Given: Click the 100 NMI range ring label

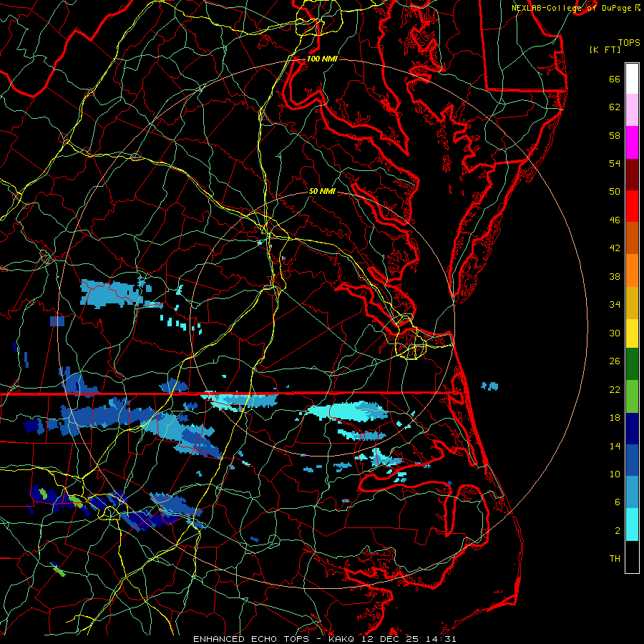Looking at the screenshot, I should pyautogui.click(x=322, y=59).
